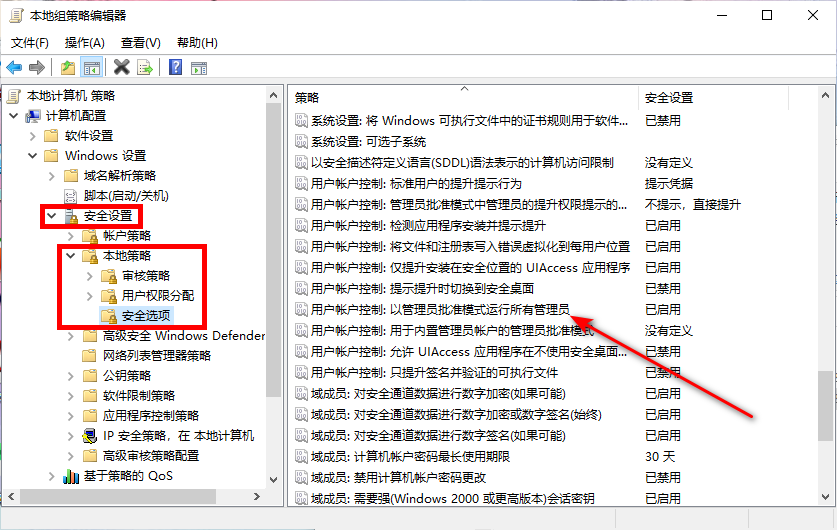Open the 帮助(H) menu
Image resolution: width=837 pixels, height=530 pixels.
click(x=197, y=43)
